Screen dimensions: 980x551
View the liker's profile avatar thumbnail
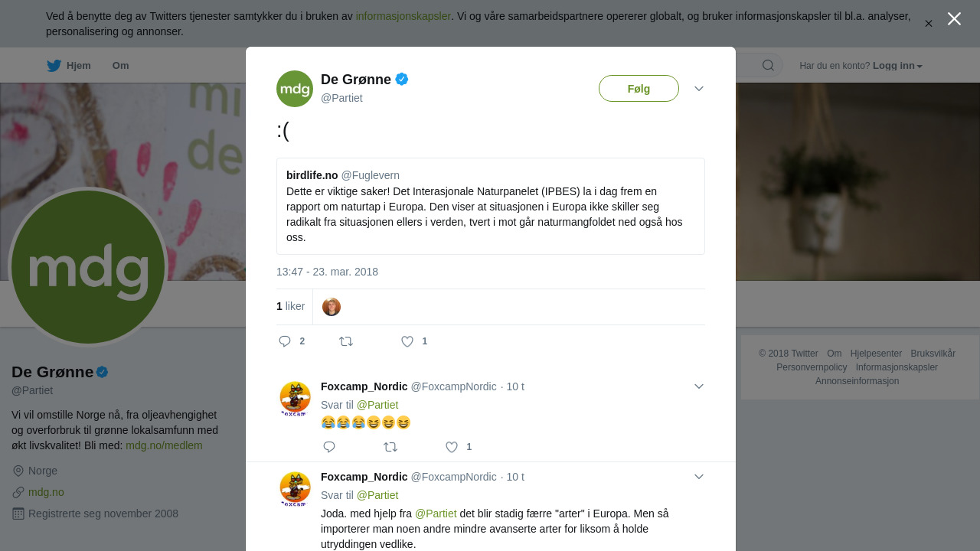332,307
